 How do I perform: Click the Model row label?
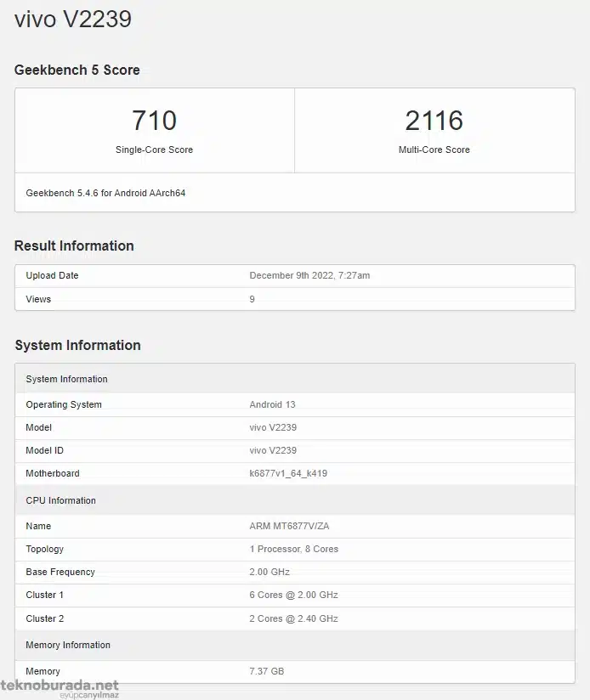click(x=39, y=427)
